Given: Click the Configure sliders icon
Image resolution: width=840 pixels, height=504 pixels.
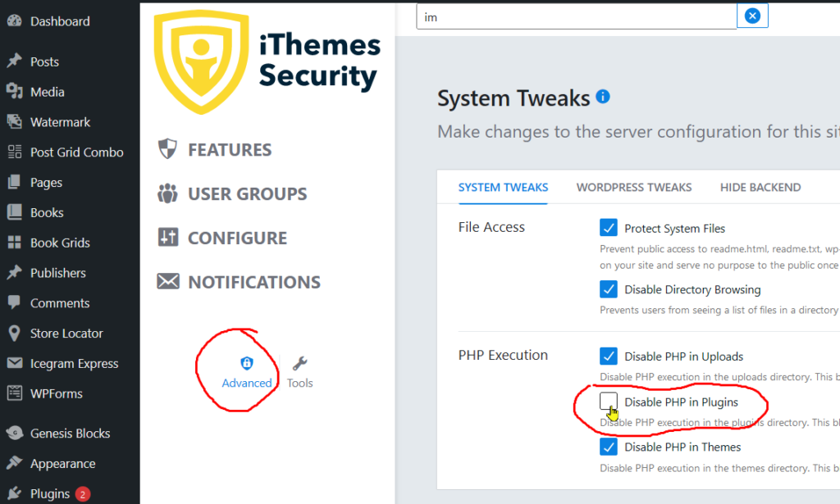Looking at the screenshot, I should pyautogui.click(x=167, y=237).
